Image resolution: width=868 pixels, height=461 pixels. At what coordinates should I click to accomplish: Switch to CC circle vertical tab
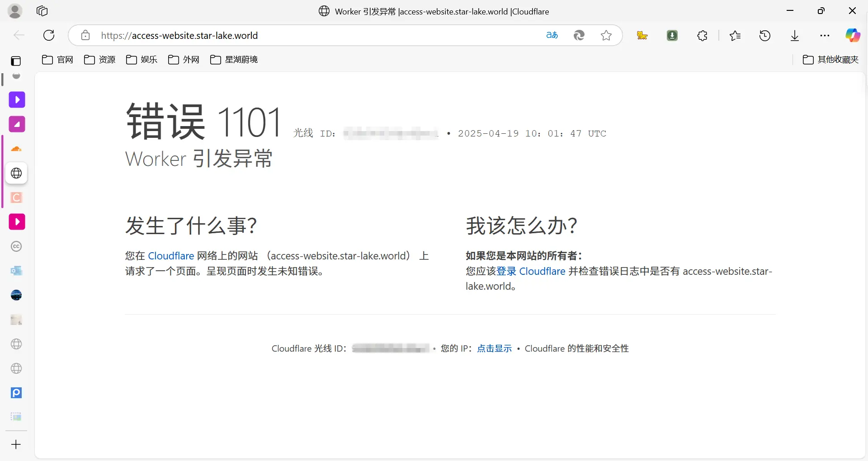pyautogui.click(x=16, y=246)
